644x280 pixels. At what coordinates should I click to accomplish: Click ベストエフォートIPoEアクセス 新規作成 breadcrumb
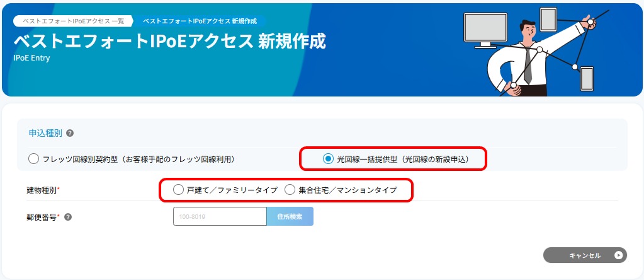pos(200,21)
